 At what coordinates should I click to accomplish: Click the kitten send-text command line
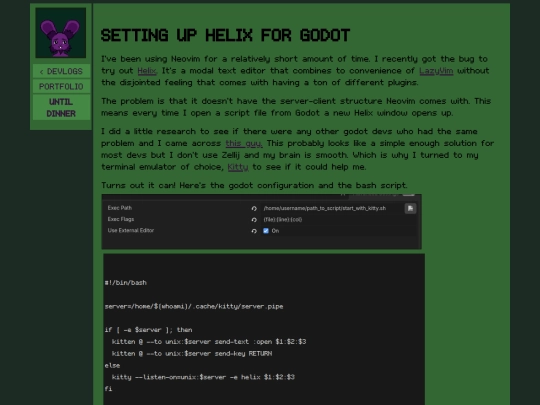[x=209, y=342]
